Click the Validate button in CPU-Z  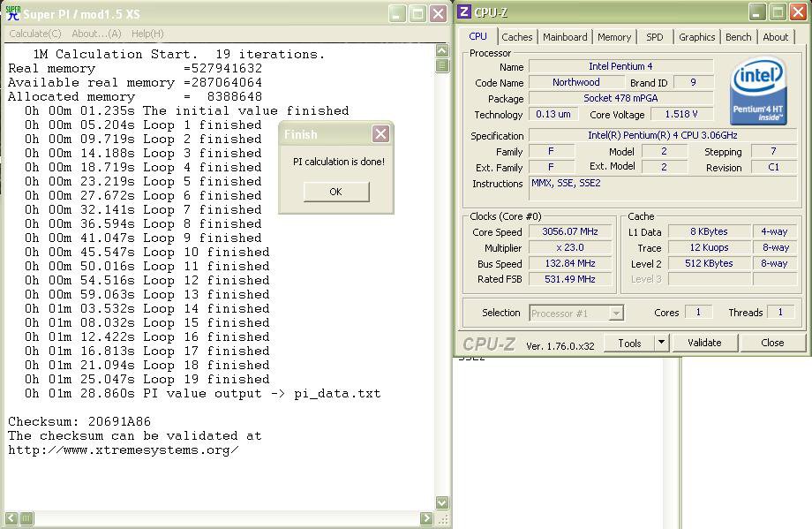pos(703,343)
